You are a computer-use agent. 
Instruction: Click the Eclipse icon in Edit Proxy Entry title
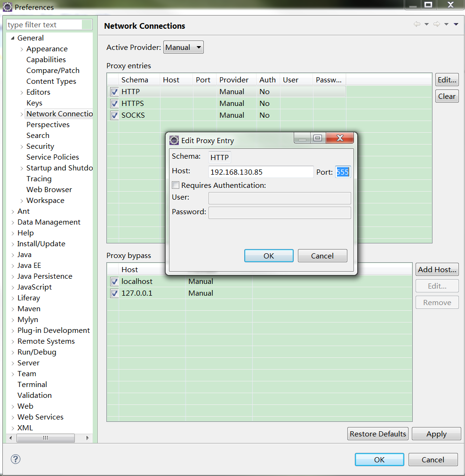(174, 140)
